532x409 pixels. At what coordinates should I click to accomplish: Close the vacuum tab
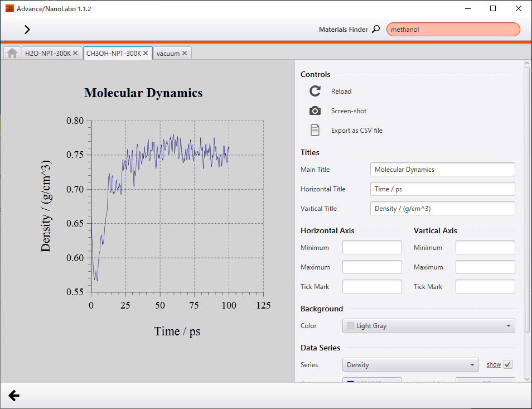pyautogui.click(x=185, y=53)
